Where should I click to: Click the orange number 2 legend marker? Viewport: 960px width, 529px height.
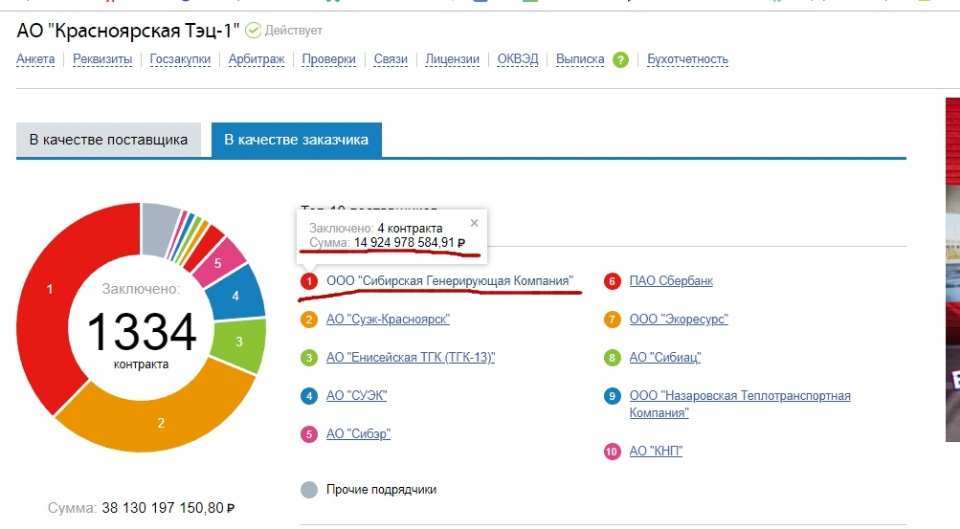(x=309, y=320)
